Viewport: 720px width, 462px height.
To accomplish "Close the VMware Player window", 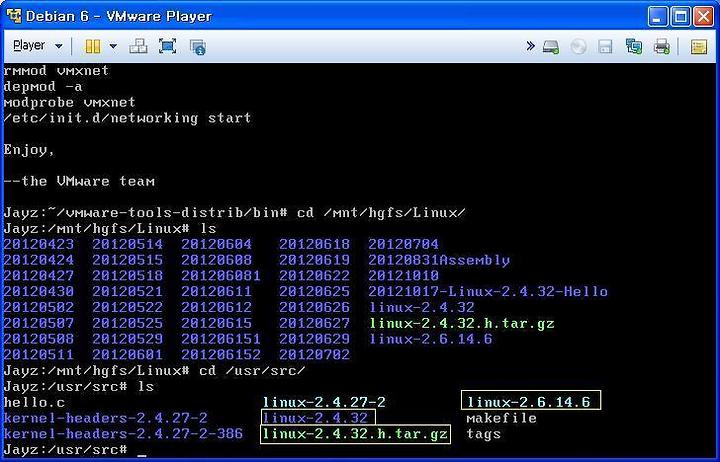I will point(703,17).
